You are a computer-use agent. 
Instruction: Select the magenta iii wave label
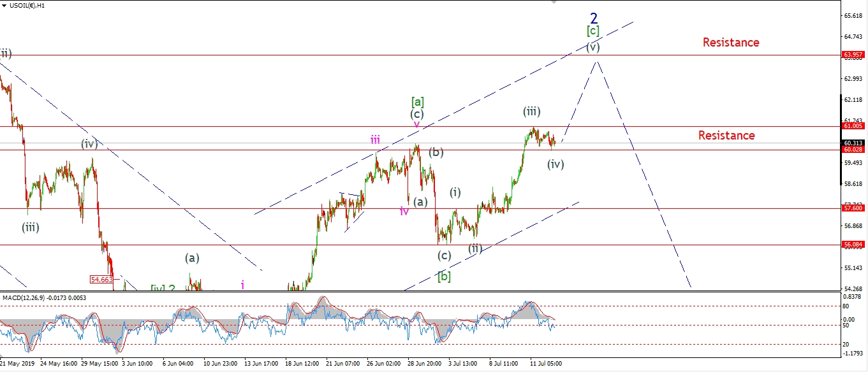(x=376, y=140)
